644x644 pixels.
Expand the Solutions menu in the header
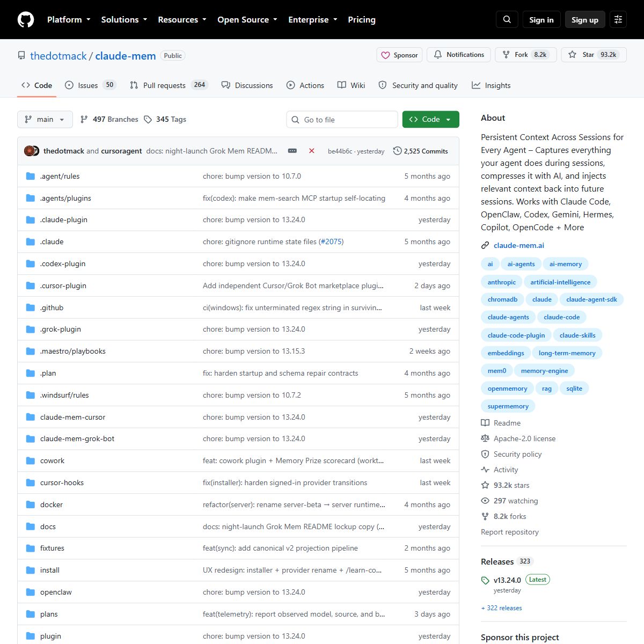pos(124,19)
